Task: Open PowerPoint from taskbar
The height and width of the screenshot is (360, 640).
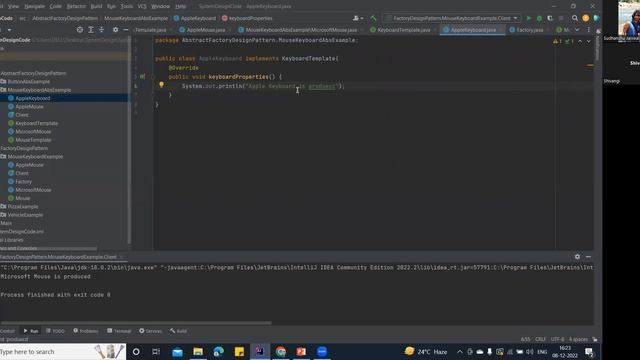Action: tap(301, 351)
